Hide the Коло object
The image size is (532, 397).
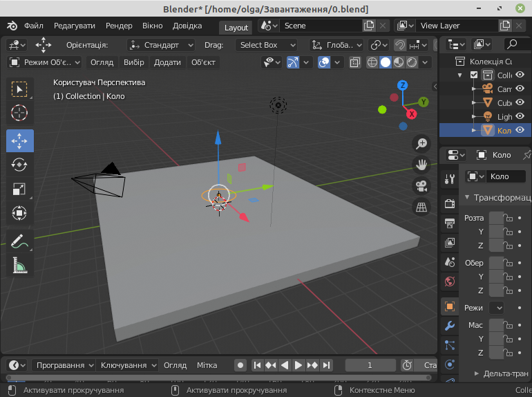520,130
